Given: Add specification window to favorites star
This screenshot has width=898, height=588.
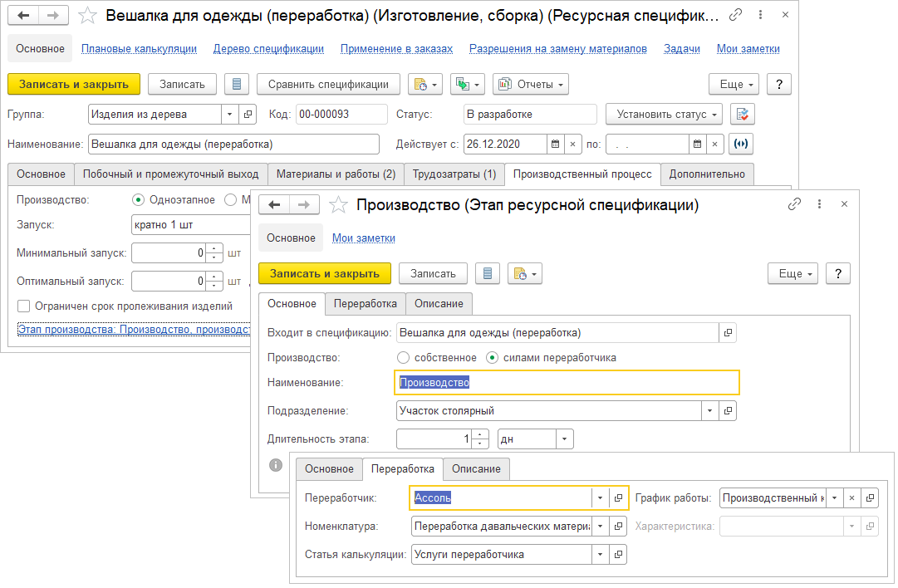Looking at the screenshot, I should (x=87, y=16).
